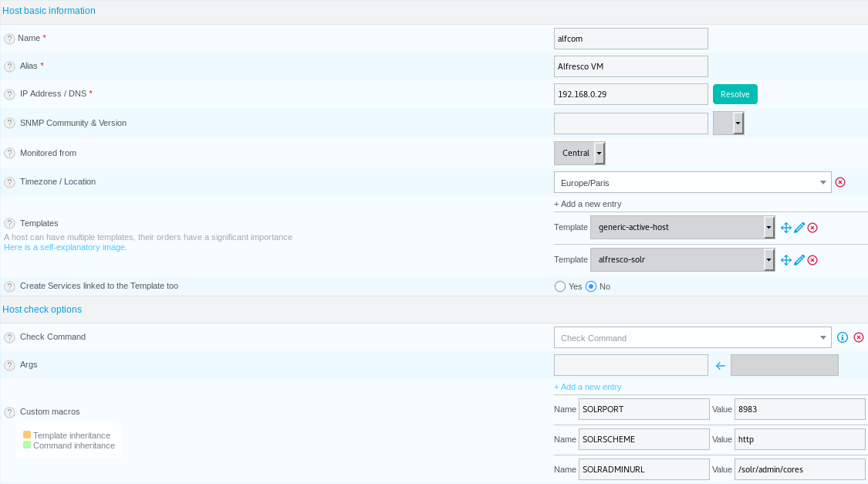This screenshot has width=868, height=484.
Task: Click the IP Address / DNS input field
Action: pos(630,94)
